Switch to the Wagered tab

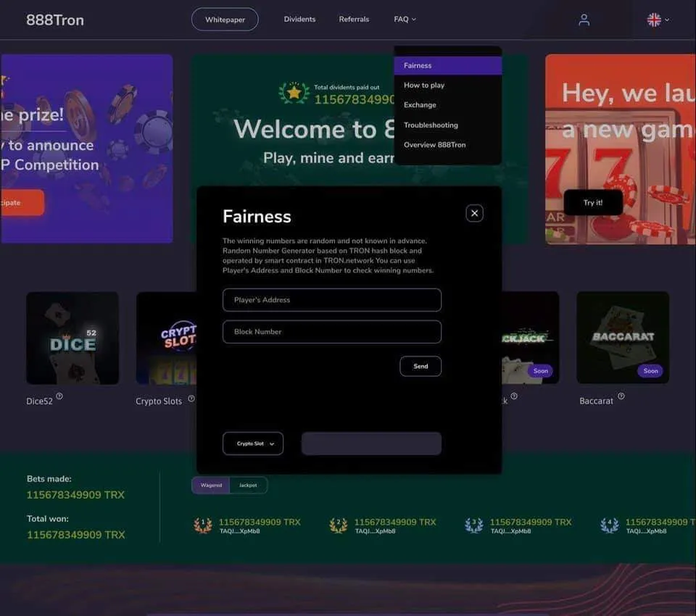click(x=211, y=485)
